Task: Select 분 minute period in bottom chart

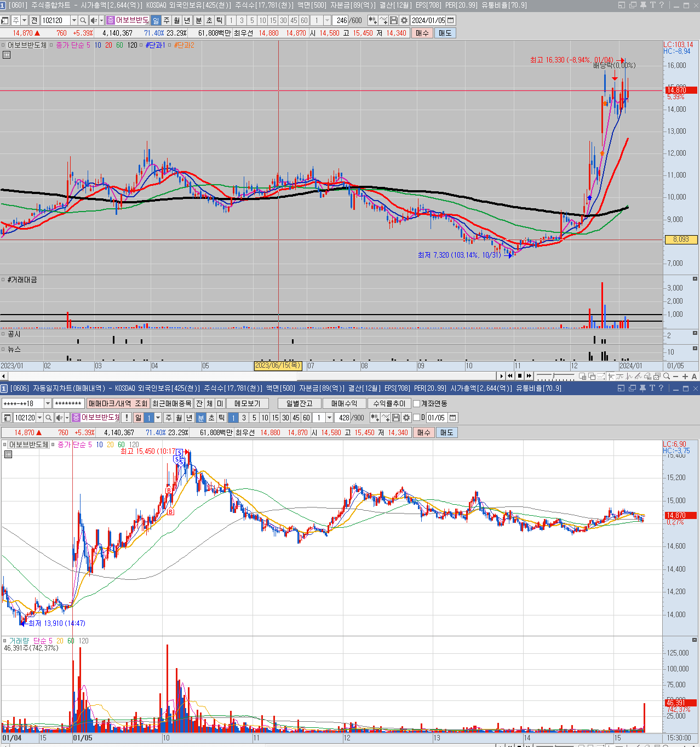Action: click(201, 418)
